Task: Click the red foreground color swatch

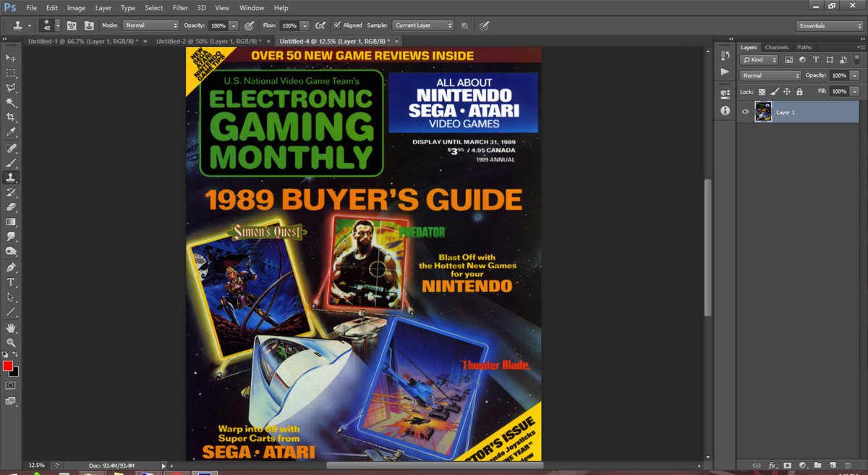Action: click(x=7, y=366)
